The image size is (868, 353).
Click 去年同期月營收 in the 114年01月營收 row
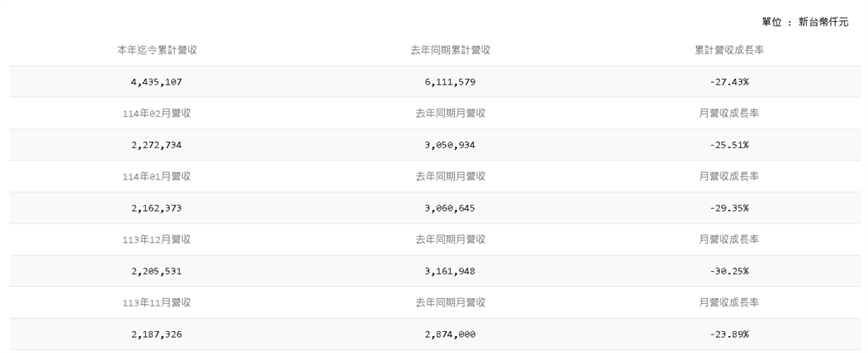450,176
